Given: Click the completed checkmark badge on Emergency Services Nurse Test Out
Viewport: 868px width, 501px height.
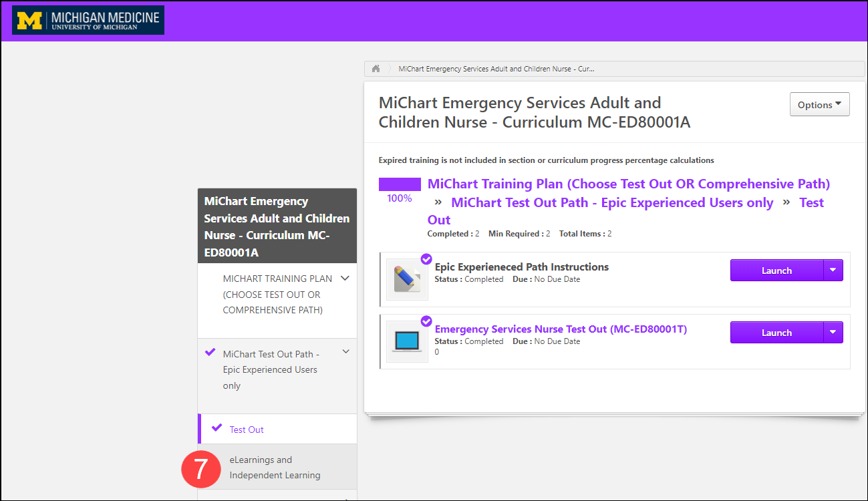Looking at the screenshot, I should coord(426,321).
